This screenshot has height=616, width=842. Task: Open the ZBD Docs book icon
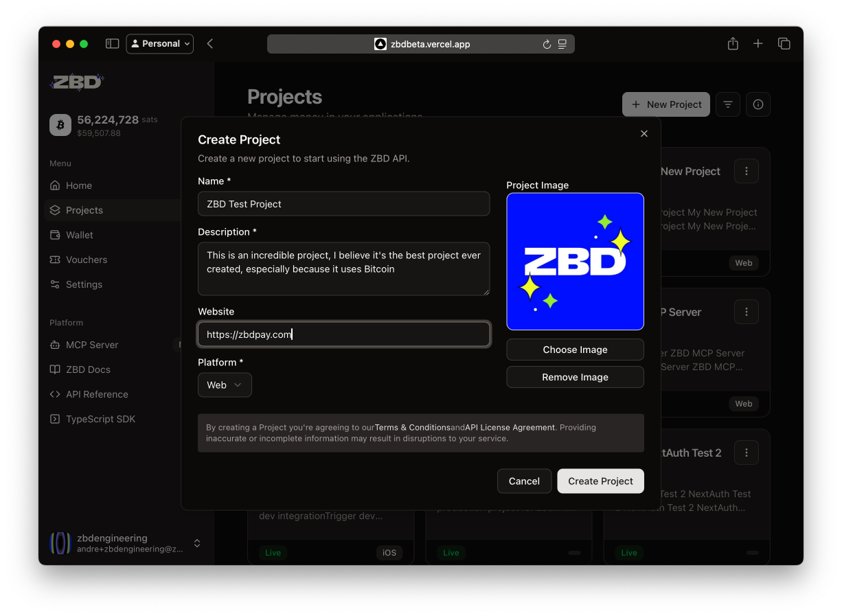coord(56,369)
